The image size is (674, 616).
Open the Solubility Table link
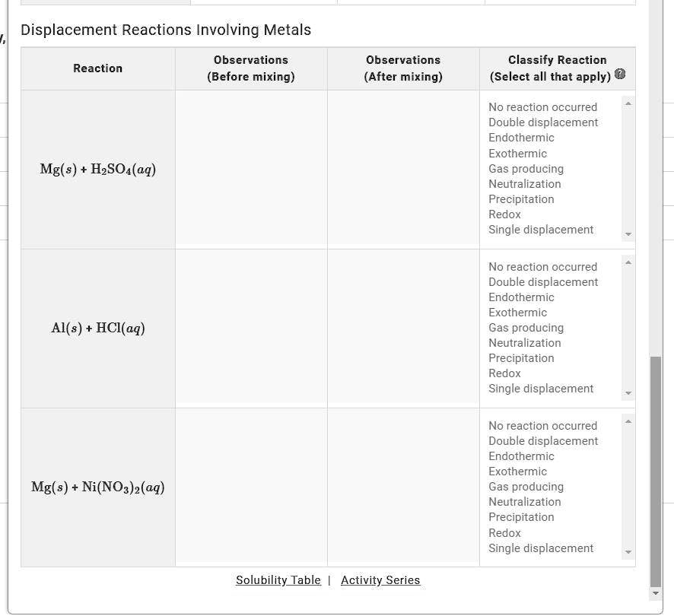point(278,580)
